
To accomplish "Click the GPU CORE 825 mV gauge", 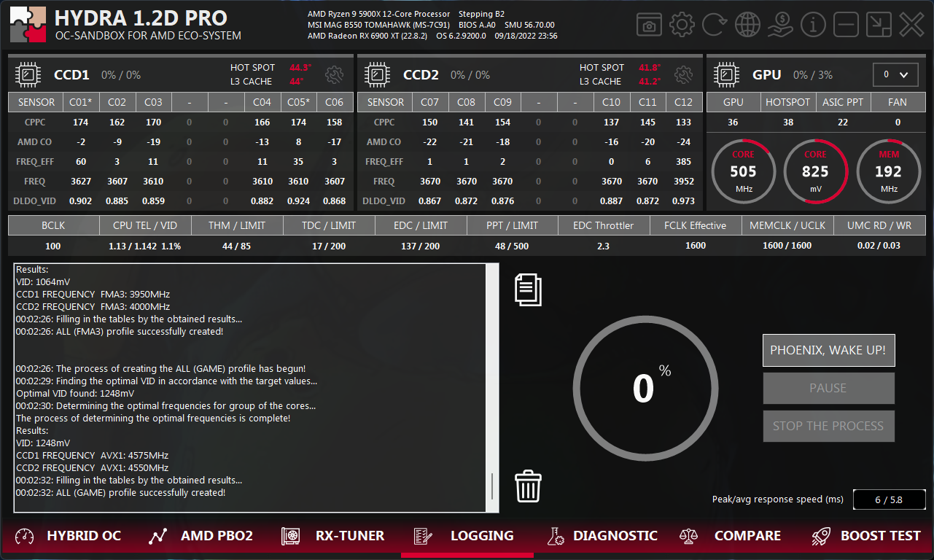I will point(815,171).
